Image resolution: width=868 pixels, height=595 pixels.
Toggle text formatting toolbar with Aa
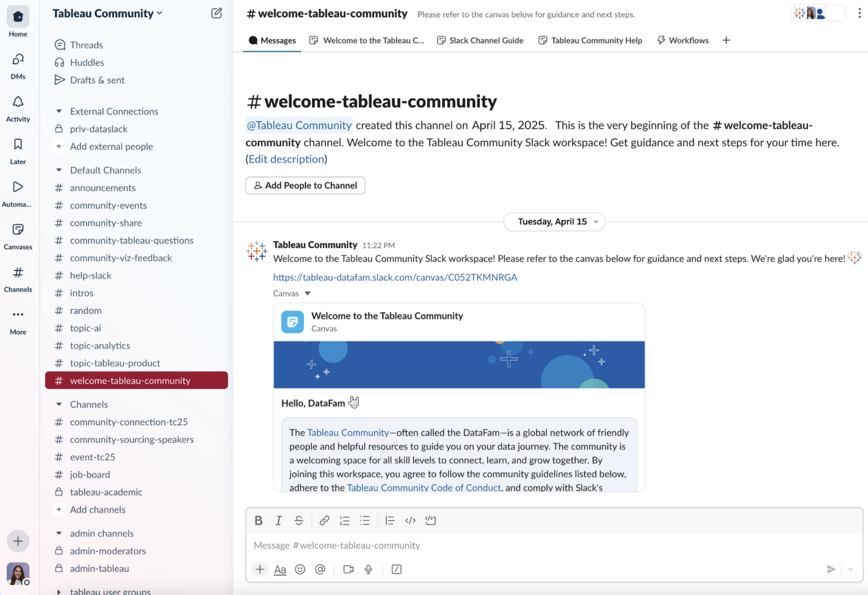click(x=280, y=569)
